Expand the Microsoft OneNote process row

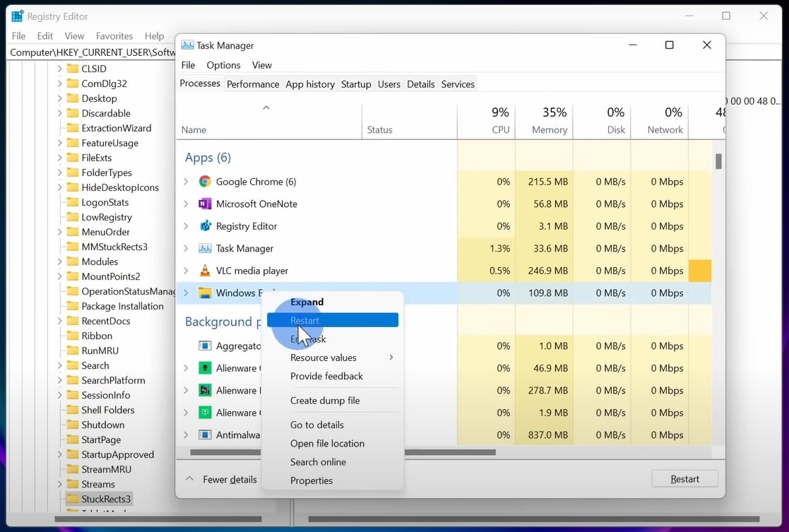click(186, 204)
